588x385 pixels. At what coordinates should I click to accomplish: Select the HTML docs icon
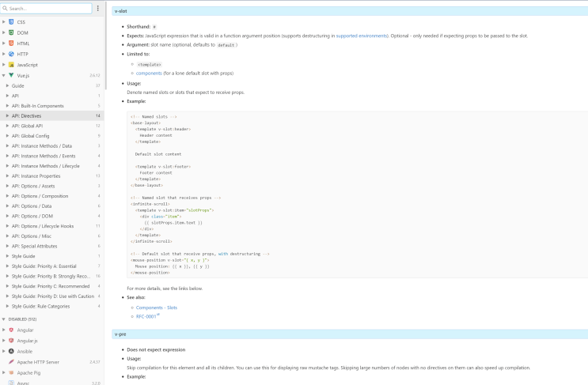11,43
